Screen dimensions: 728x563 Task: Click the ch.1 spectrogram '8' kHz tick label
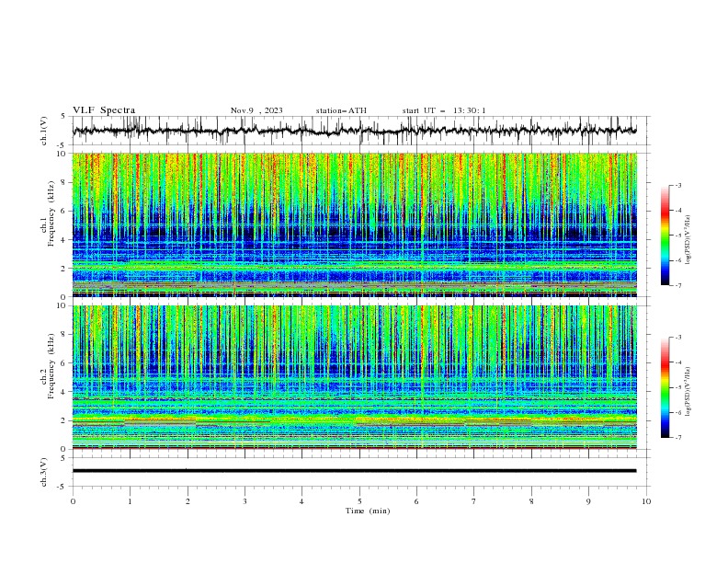[x=63, y=182]
